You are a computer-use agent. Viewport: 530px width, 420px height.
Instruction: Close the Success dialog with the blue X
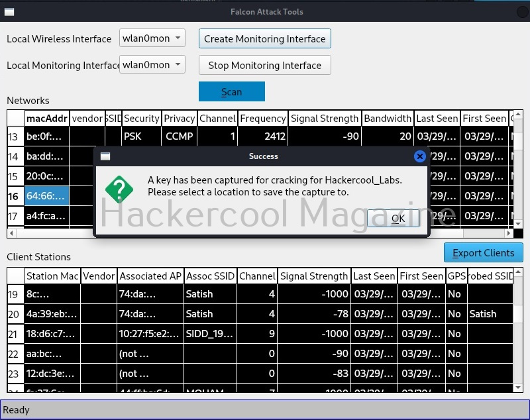[419, 156]
